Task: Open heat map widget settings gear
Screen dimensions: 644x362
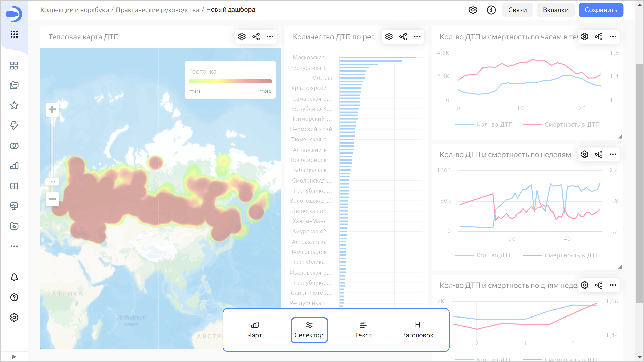Action: coord(242,37)
